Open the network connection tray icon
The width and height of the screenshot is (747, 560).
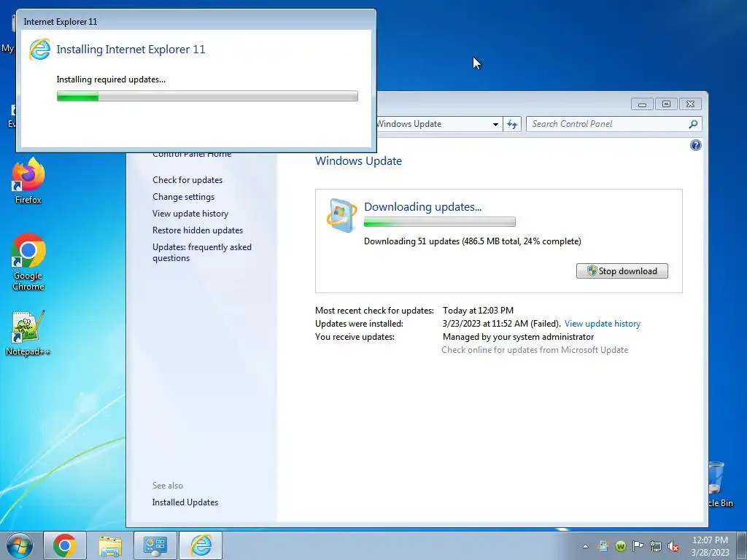[656, 546]
